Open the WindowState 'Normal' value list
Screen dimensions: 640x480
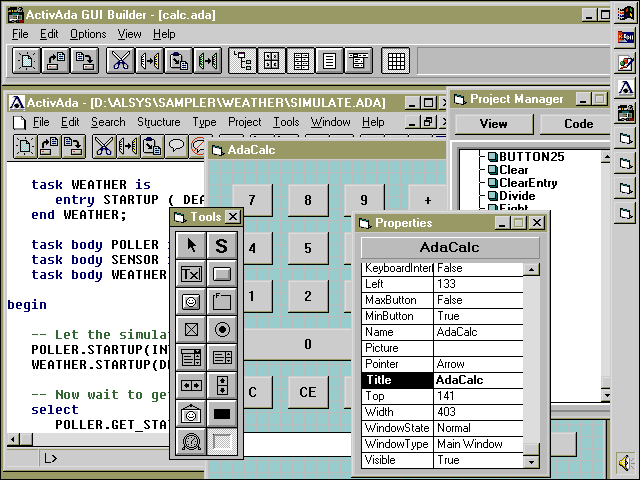478,428
